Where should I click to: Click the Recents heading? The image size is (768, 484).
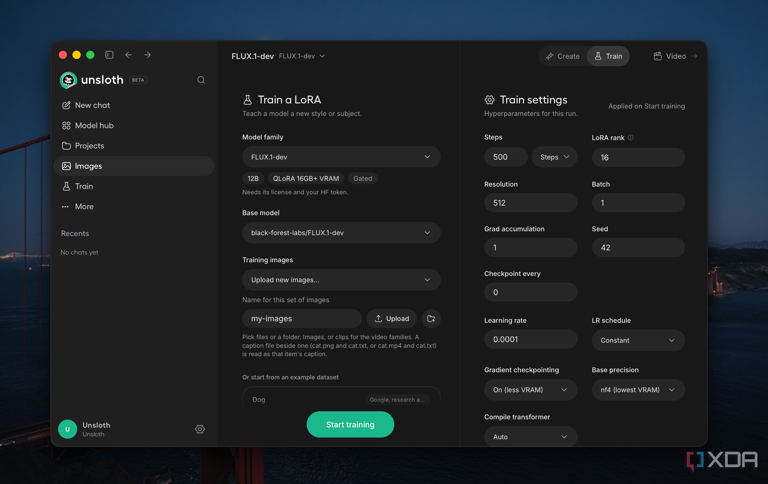[x=75, y=233]
